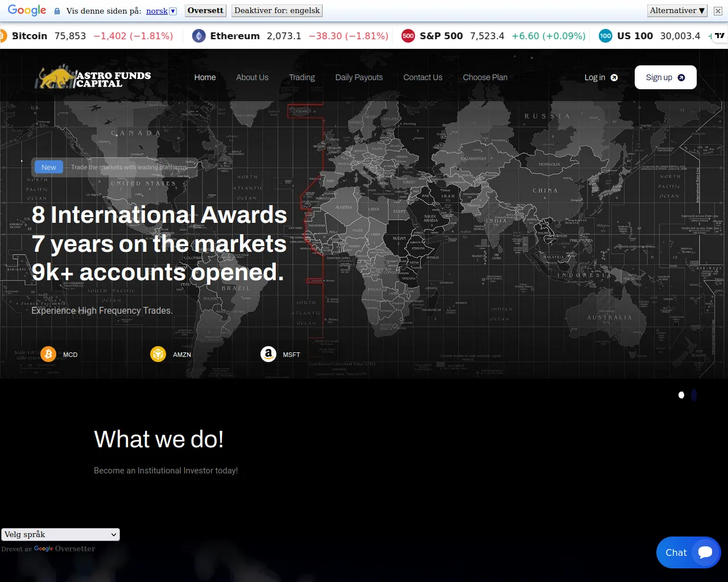Click the Google Oversetter attribution link

[64, 548]
